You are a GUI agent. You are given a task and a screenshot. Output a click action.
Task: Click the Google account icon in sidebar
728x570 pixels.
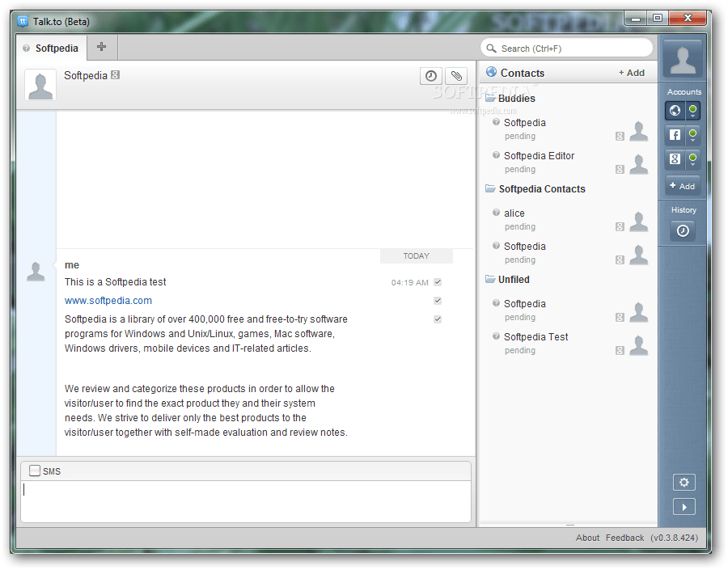pyautogui.click(x=675, y=159)
